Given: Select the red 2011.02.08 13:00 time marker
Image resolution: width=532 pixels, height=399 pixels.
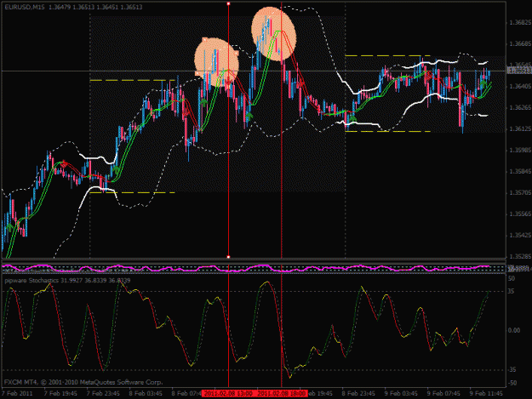Looking at the screenshot, I should (228, 394).
